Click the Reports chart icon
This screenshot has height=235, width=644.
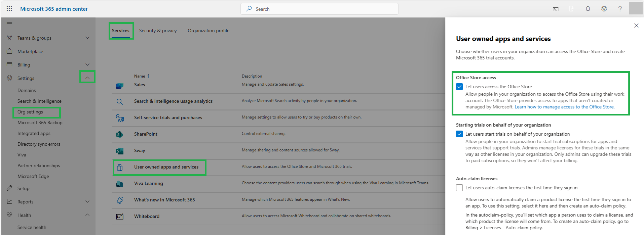(x=9, y=202)
